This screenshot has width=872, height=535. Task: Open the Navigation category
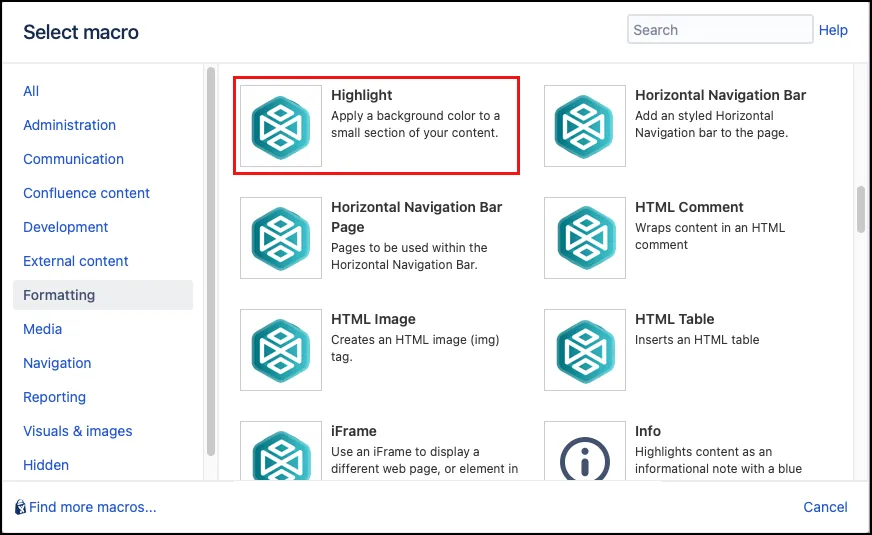(57, 363)
